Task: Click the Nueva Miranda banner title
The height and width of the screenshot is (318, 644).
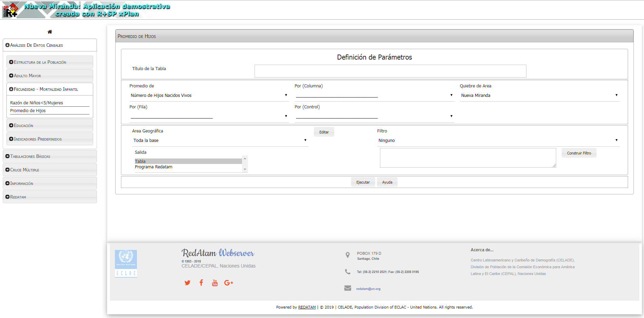Action: point(97,10)
